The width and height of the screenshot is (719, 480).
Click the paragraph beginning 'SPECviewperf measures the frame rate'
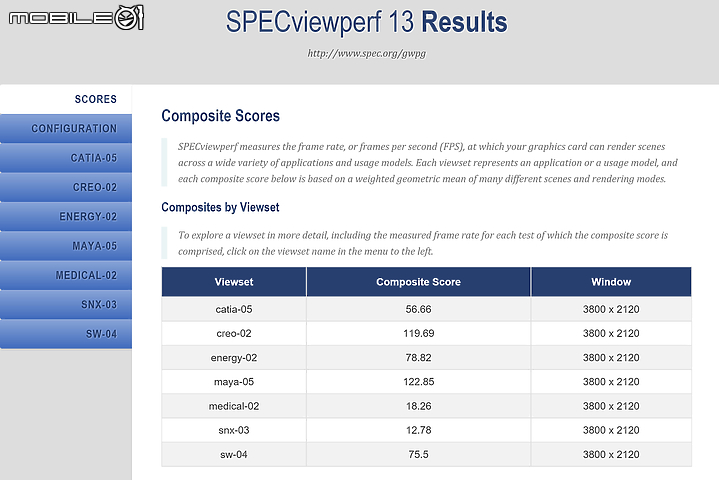pos(427,163)
